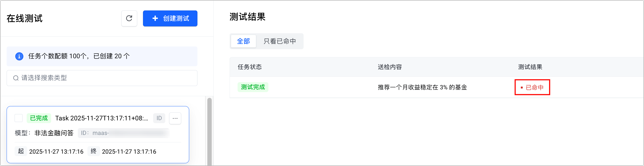Click the 起 start time label
This screenshot has height=166, width=644.
coord(21,151)
